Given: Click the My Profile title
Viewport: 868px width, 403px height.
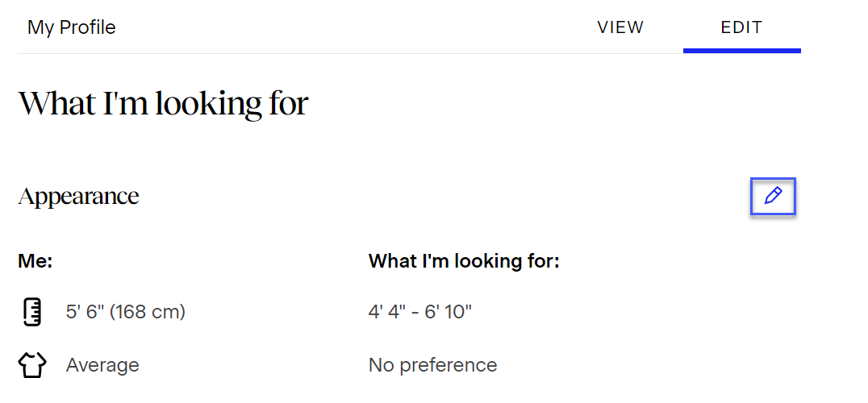Looking at the screenshot, I should 72,27.
